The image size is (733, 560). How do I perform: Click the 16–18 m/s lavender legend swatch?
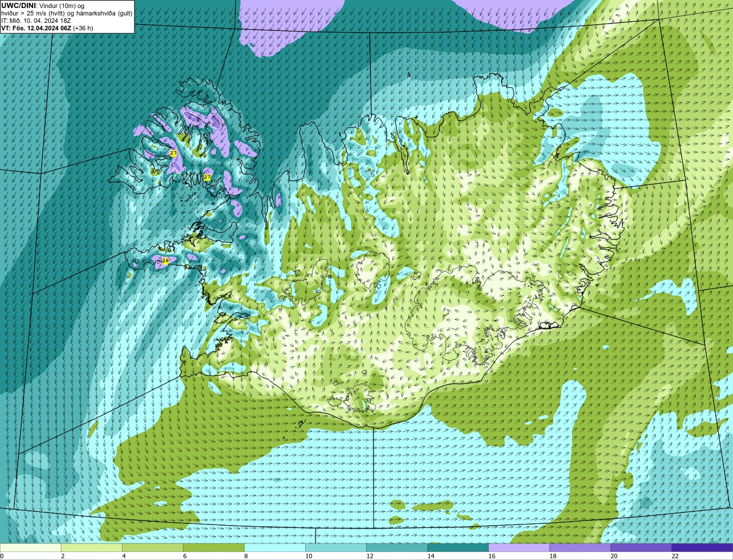519,547
